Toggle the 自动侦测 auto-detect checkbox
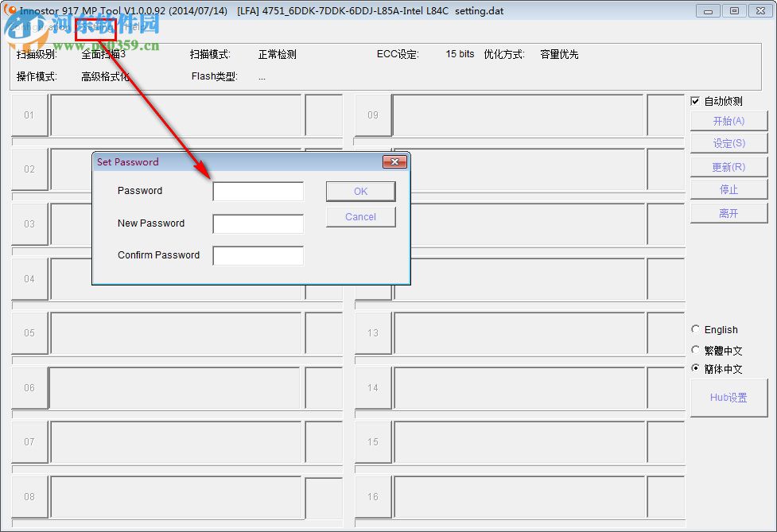 pyautogui.click(x=695, y=101)
